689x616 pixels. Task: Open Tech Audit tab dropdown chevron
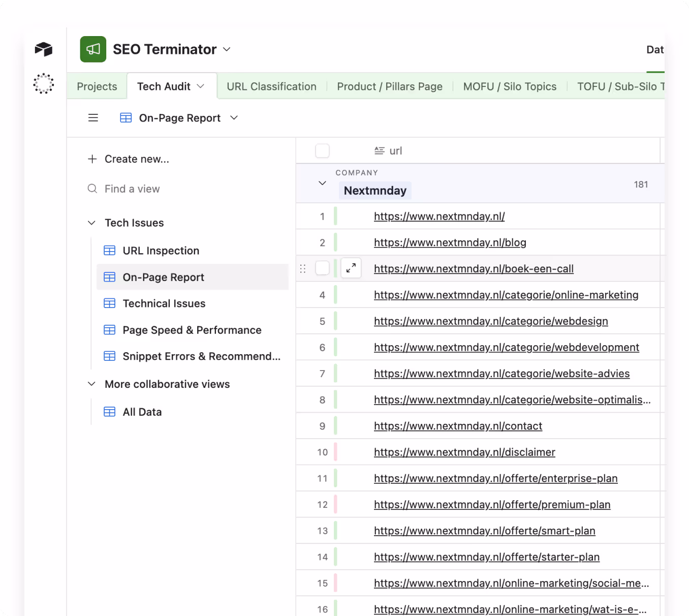point(201,86)
